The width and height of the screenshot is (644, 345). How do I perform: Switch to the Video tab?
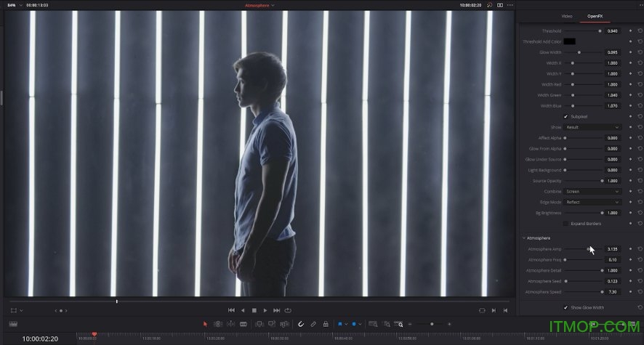(567, 16)
